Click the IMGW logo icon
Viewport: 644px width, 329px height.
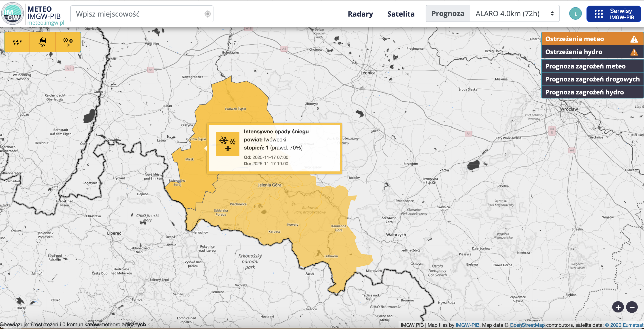(x=13, y=14)
